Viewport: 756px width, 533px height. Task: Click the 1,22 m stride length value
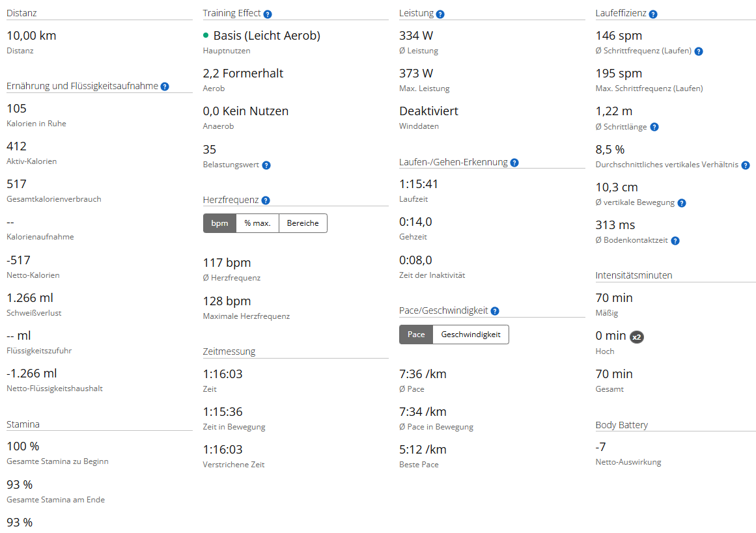(x=614, y=111)
